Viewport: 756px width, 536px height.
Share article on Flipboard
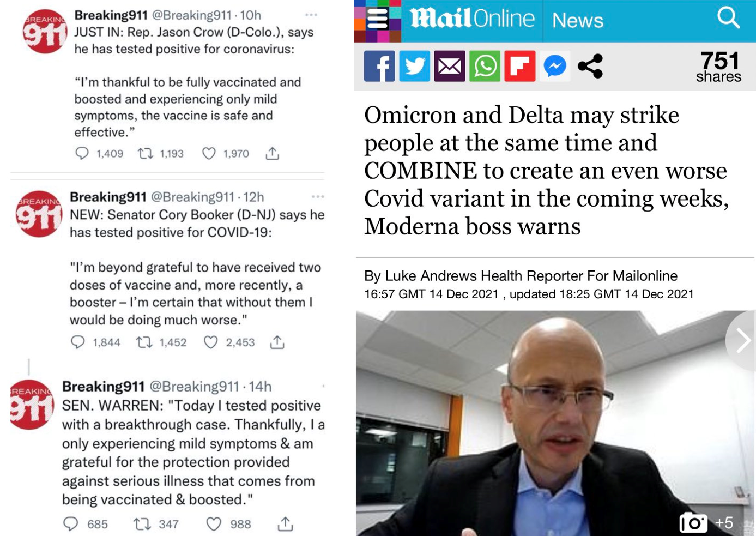520,66
